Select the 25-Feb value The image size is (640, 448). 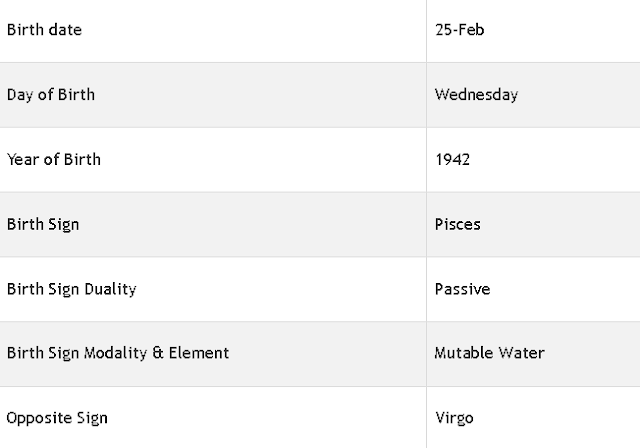(x=460, y=30)
